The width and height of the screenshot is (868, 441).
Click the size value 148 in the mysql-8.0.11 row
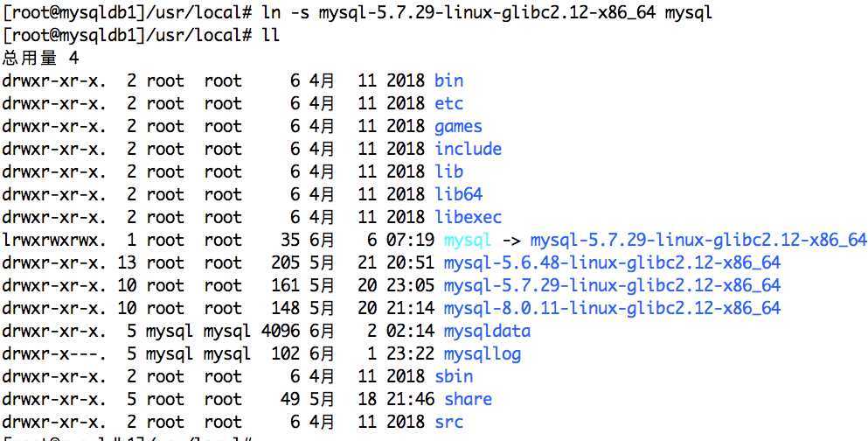[x=285, y=308]
